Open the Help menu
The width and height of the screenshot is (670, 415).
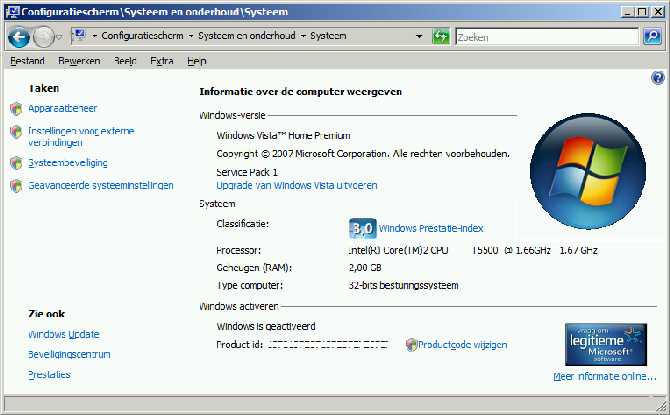[197, 61]
